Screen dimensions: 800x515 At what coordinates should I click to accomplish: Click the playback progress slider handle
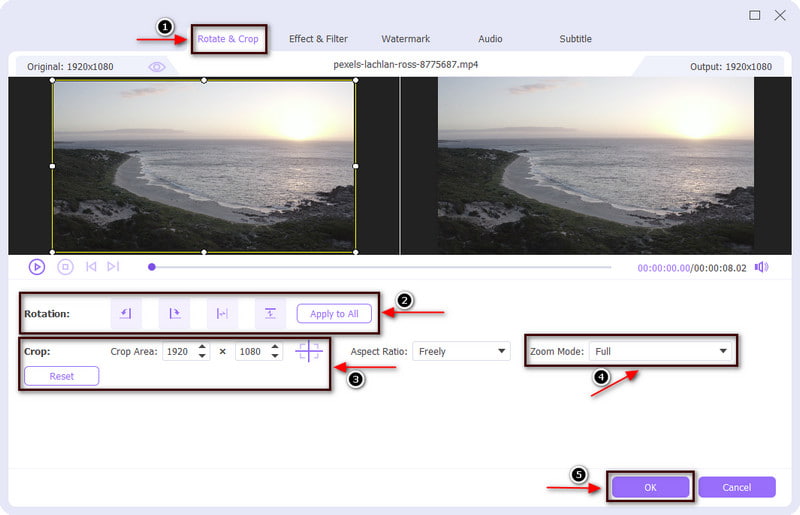pyautogui.click(x=152, y=267)
